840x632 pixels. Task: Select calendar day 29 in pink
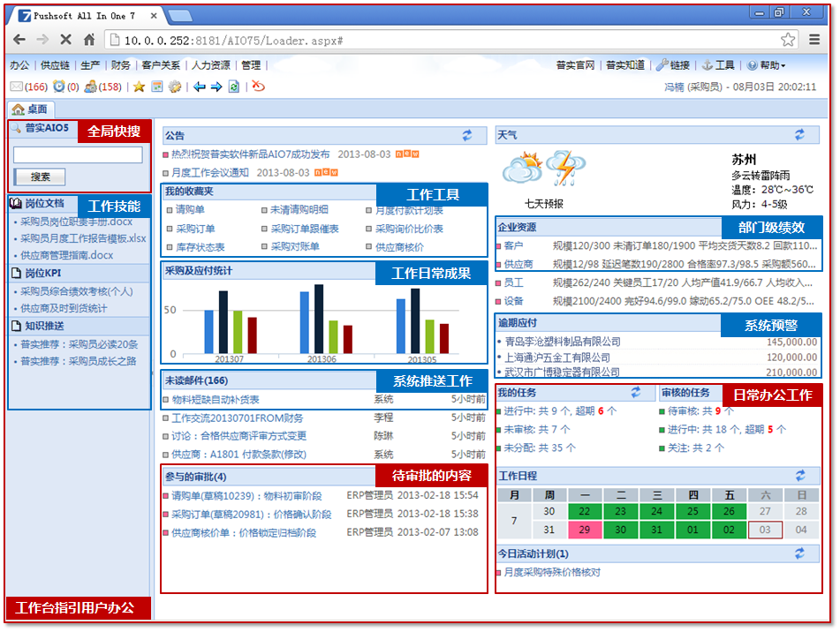[585, 530]
